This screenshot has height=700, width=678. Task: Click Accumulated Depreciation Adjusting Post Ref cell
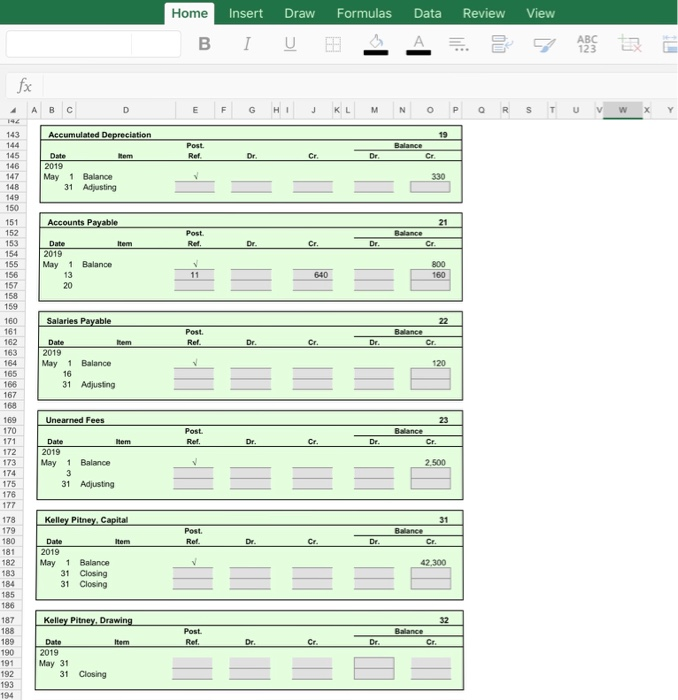coord(195,187)
